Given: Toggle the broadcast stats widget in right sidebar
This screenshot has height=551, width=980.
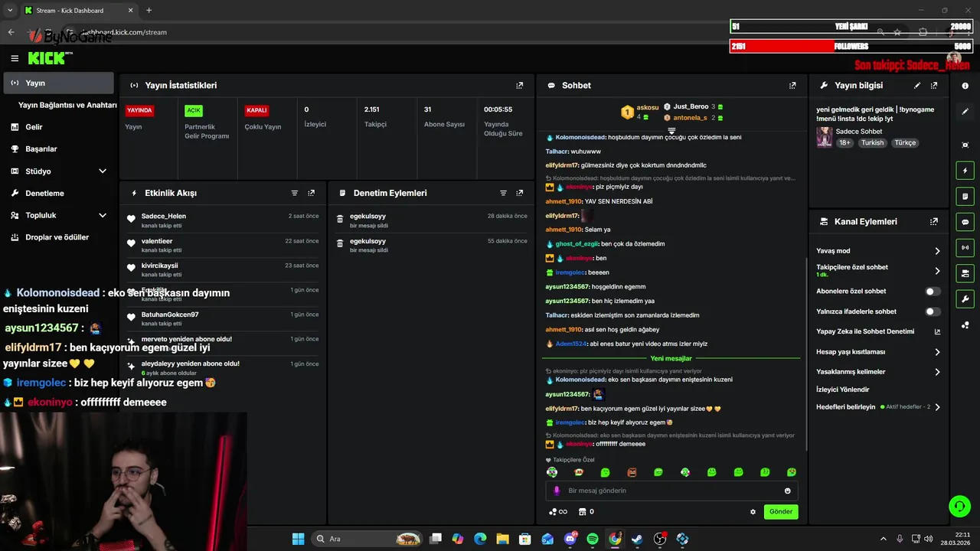Looking at the screenshot, I should pyautogui.click(x=965, y=247).
